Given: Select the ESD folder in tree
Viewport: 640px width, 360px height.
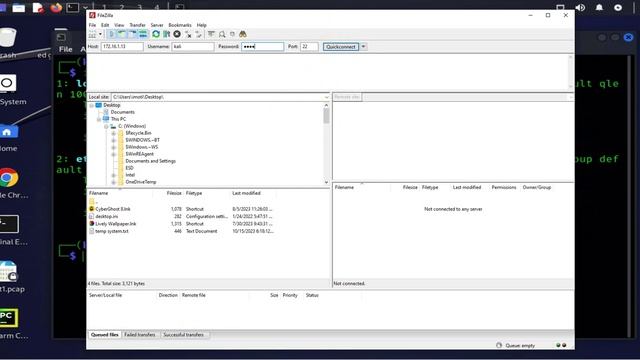Looking at the screenshot, I should tap(129, 168).
